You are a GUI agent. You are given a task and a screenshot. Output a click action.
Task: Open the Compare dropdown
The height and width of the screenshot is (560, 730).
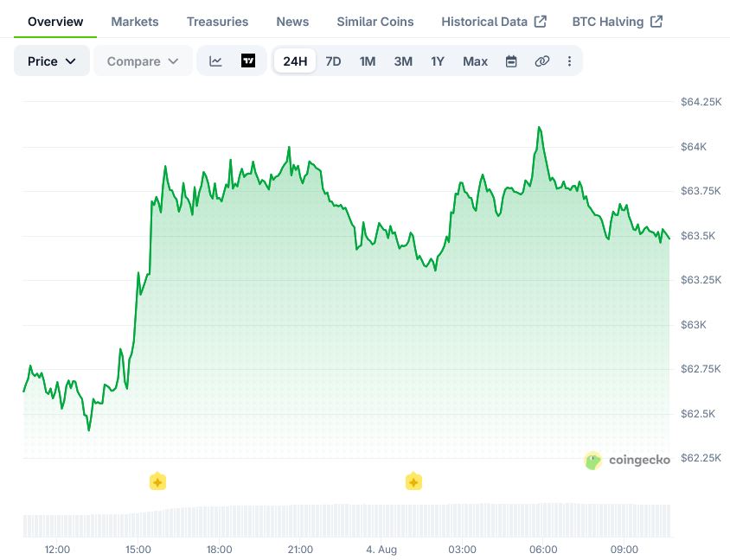143,61
